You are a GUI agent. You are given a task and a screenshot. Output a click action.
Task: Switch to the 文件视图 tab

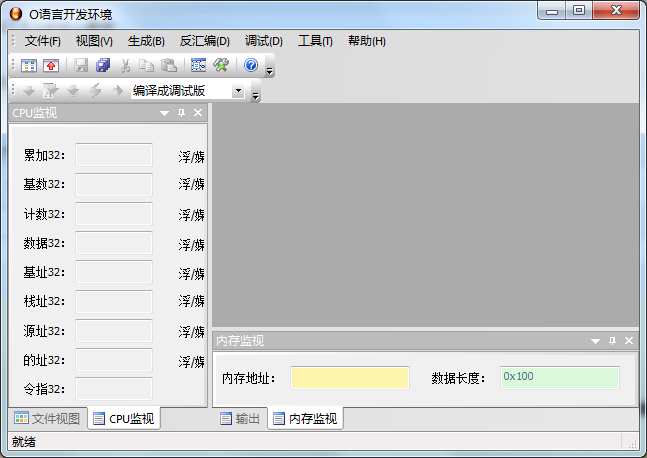pos(47,419)
